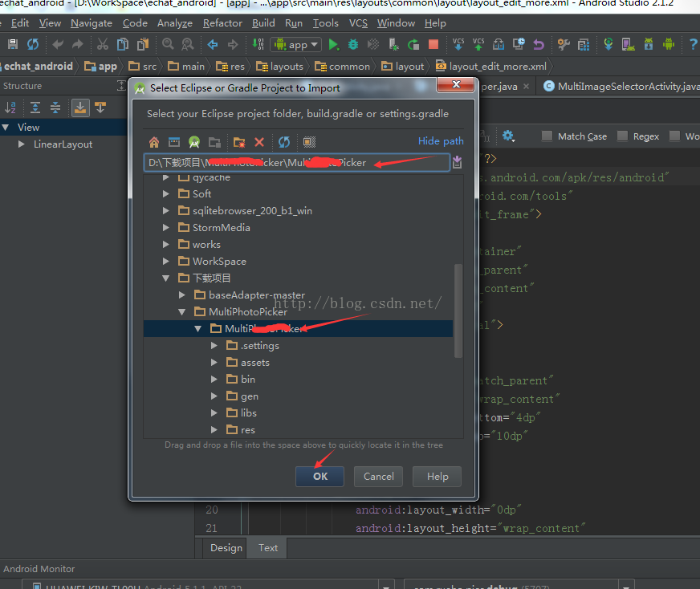The image size is (700, 589).
Task: Click the Back navigation arrow
Action: (213, 44)
